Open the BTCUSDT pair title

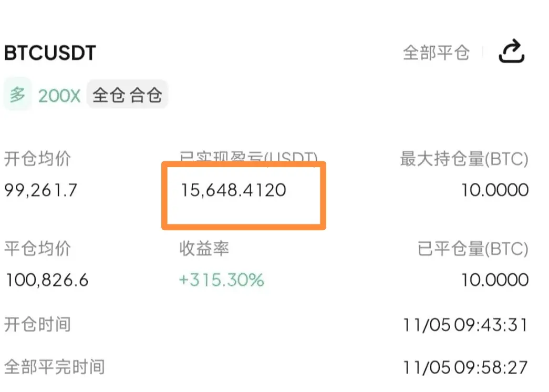(x=50, y=53)
